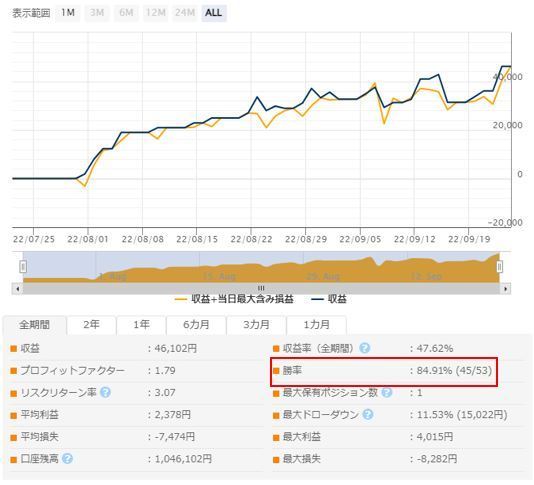Click right range handle of chart navigator
Viewport: 534px width, 485px height.
coord(500,266)
